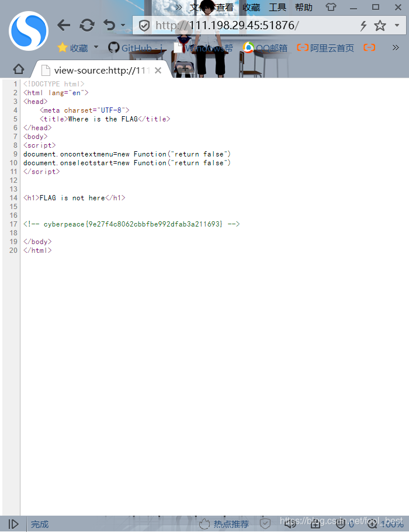Viewport: 409px width, 532px height.
Task: Click 热点推荐 in status bar
Action: coord(224,524)
